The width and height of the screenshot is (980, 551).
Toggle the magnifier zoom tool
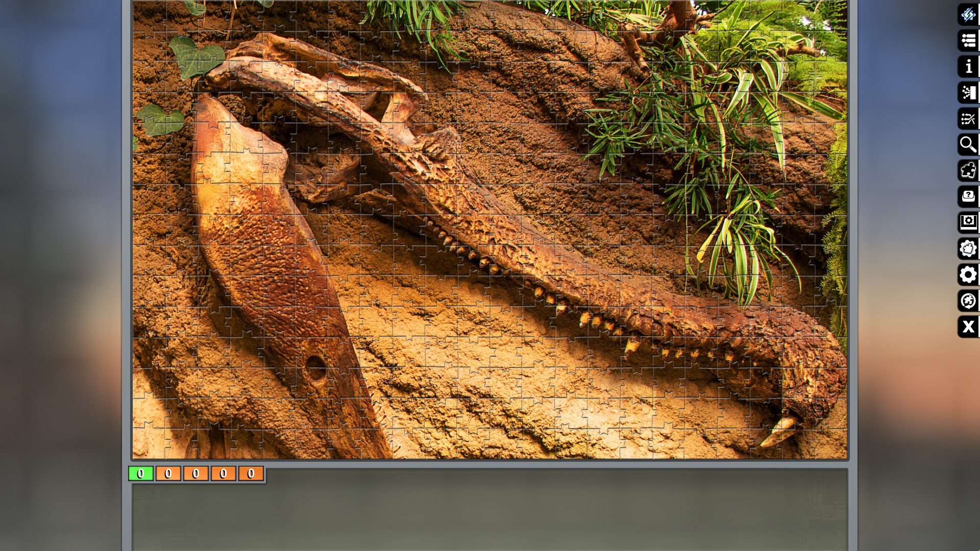969,145
